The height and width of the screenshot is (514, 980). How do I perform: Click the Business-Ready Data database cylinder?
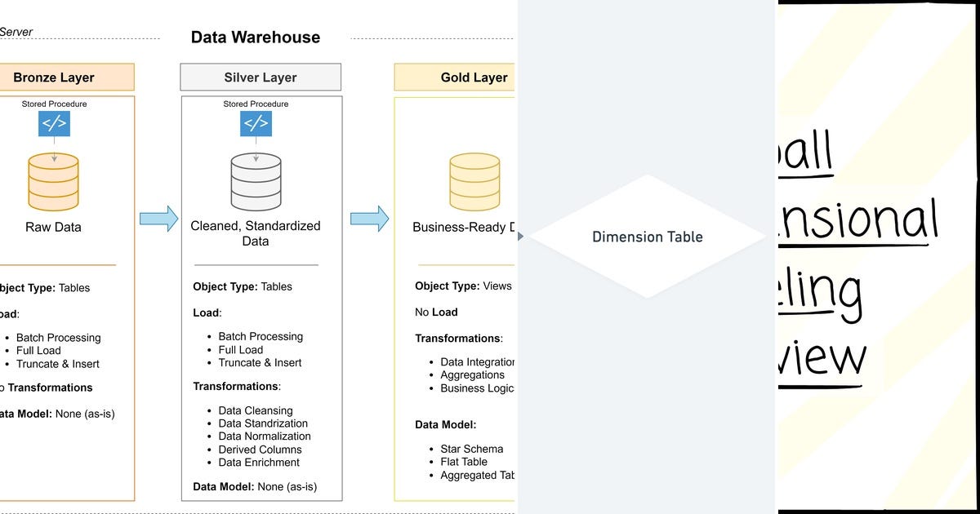(474, 181)
